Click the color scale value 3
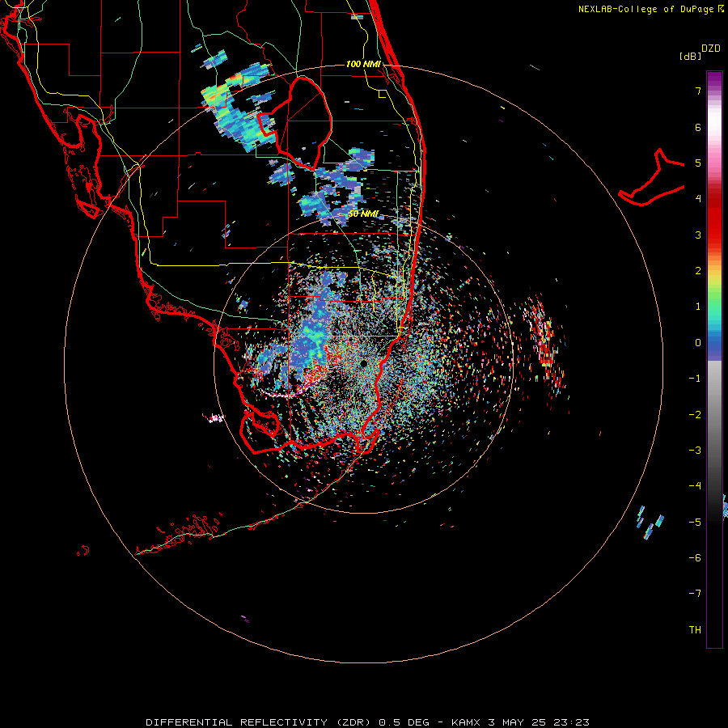The height and width of the screenshot is (728, 728). click(x=698, y=235)
